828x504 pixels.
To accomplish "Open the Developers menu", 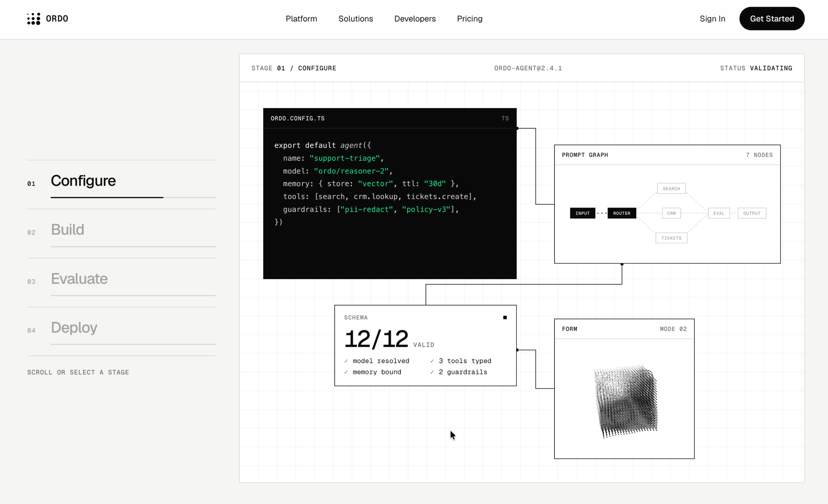I will (x=415, y=19).
